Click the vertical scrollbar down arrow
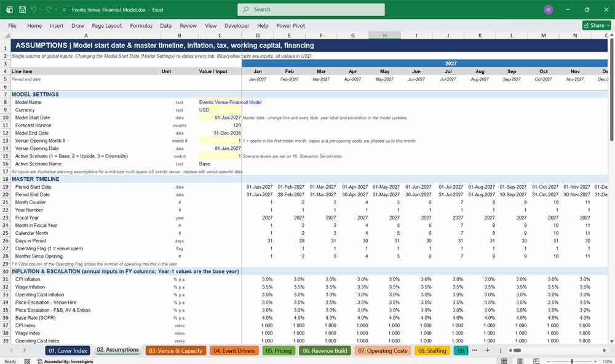Image resolution: width=615 pixels, height=364 pixels. (612, 342)
